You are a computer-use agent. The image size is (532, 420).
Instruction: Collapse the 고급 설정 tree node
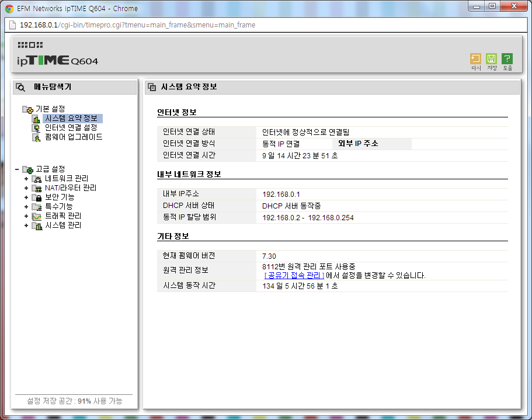pos(17,169)
